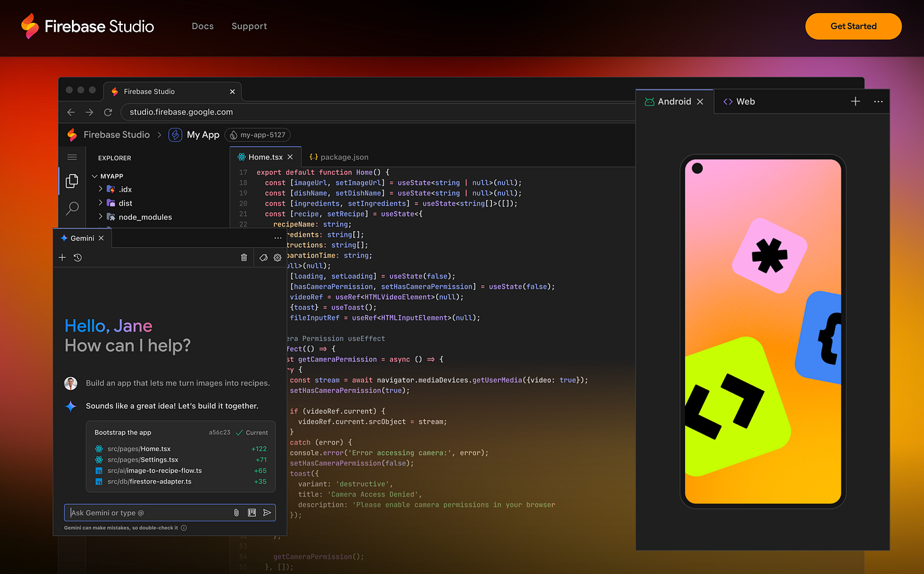Click Jane's user avatar in chat

click(71, 383)
